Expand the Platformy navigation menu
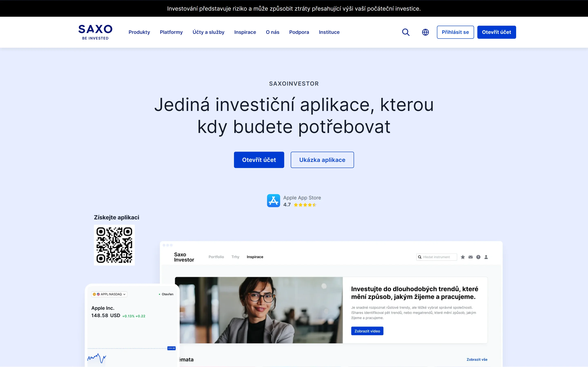The height and width of the screenshot is (367, 588). (x=171, y=32)
